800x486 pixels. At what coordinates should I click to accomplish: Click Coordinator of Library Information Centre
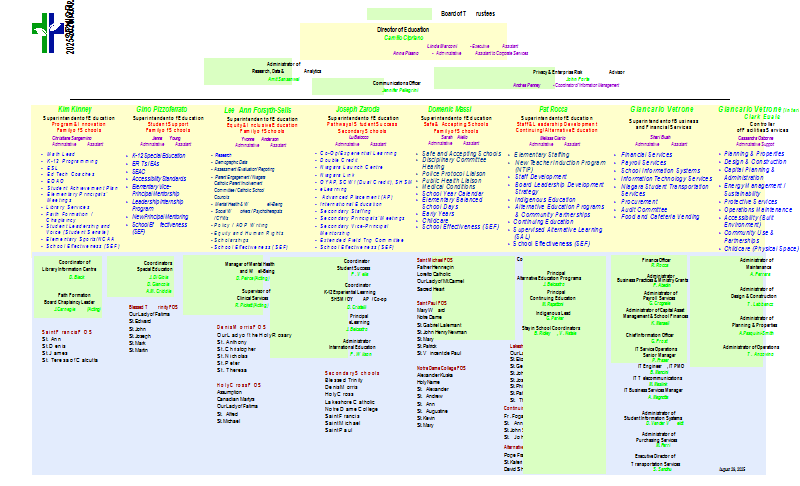[x=70, y=264]
